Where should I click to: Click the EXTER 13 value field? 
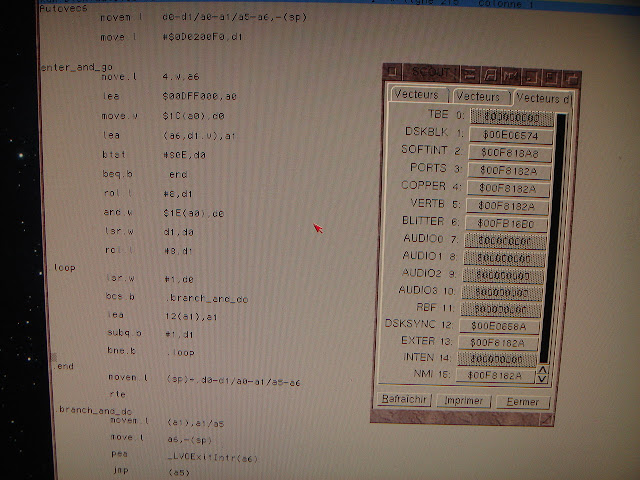pos(498,343)
